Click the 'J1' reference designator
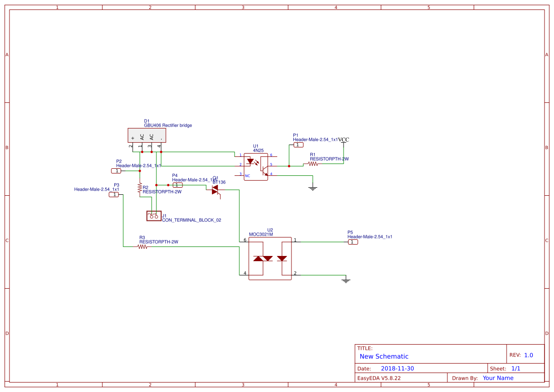Viewport: 554px width, 392px height. [164, 216]
